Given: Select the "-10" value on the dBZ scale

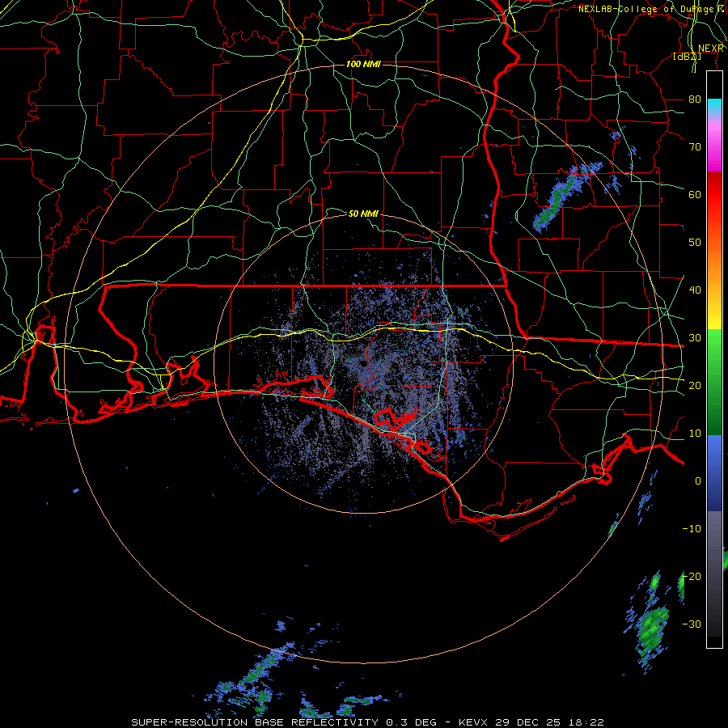Looking at the screenshot, I should pyautogui.click(x=692, y=528).
